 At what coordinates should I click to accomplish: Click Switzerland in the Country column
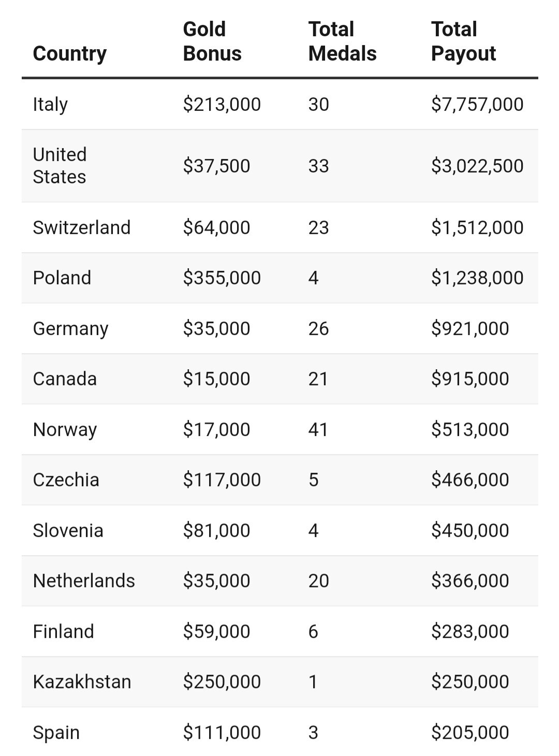coord(82,227)
